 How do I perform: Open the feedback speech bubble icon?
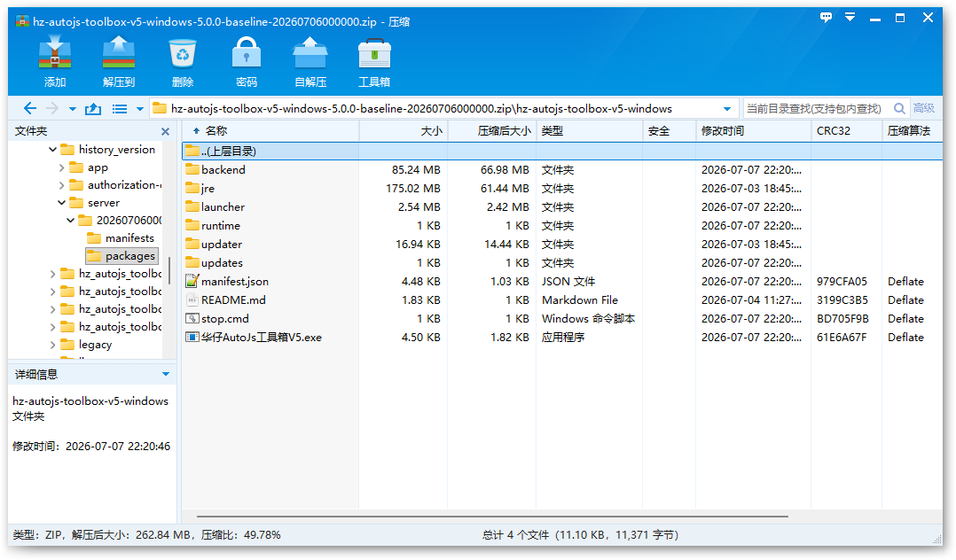pyautogui.click(x=826, y=18)
